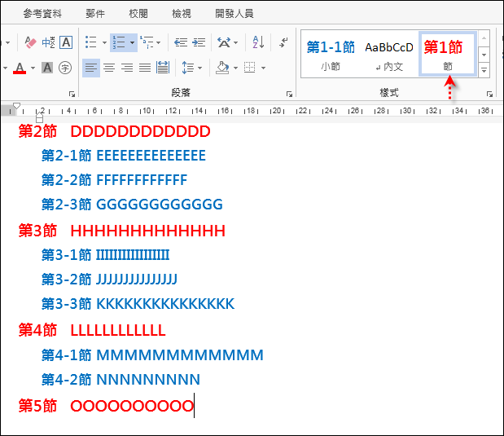Click the character border A icon
Screen dimensions: 504x436
point(66,42)
